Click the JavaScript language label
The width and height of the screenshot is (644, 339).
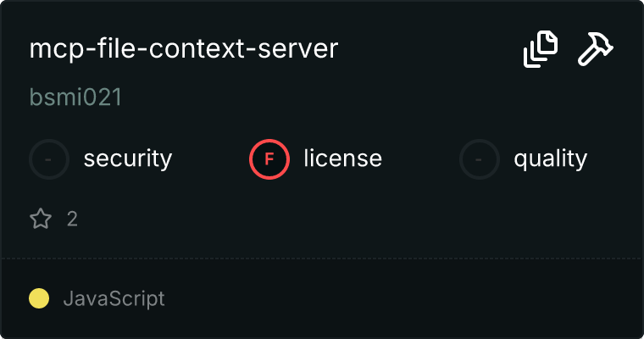coord(114,298)
